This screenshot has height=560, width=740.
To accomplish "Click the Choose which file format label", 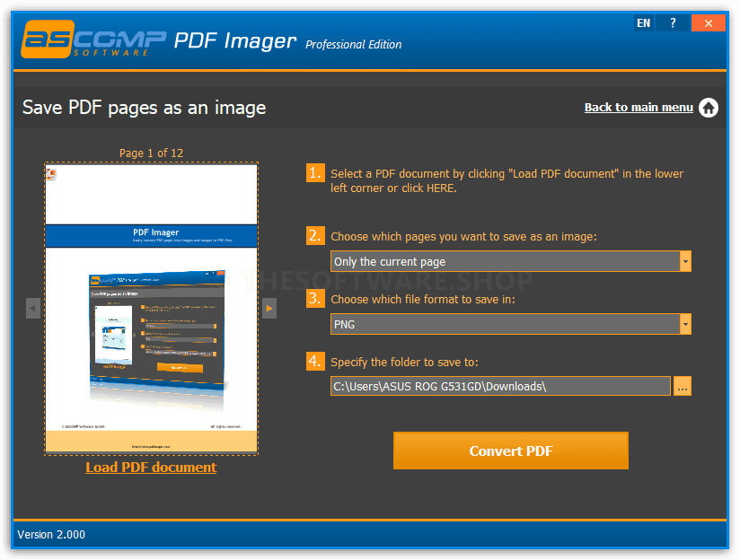I will click(x=423, y=299).
